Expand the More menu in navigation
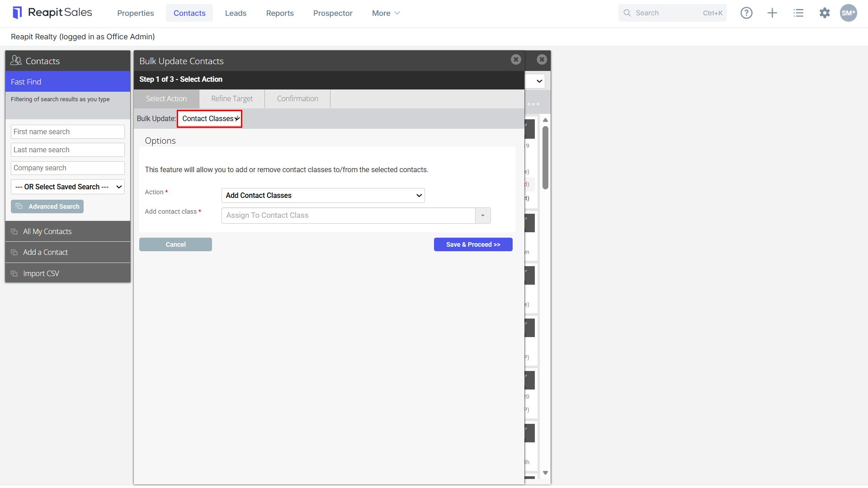 tap(386, 13)
